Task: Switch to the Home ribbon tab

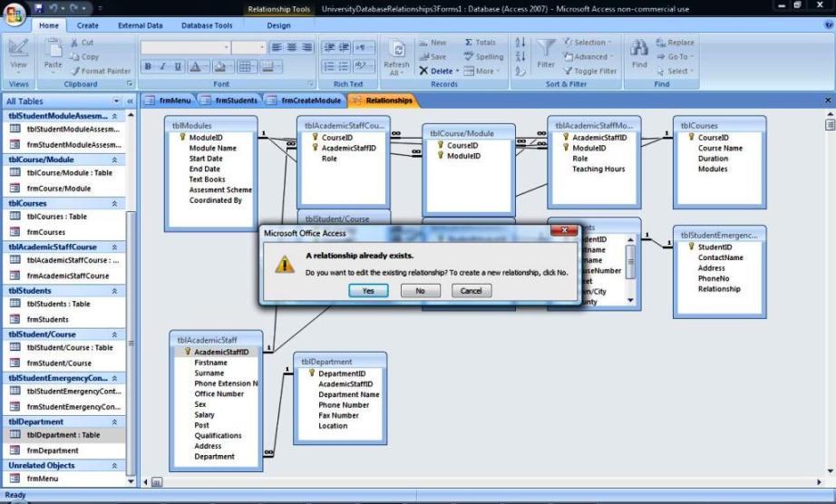Action: 49,25
